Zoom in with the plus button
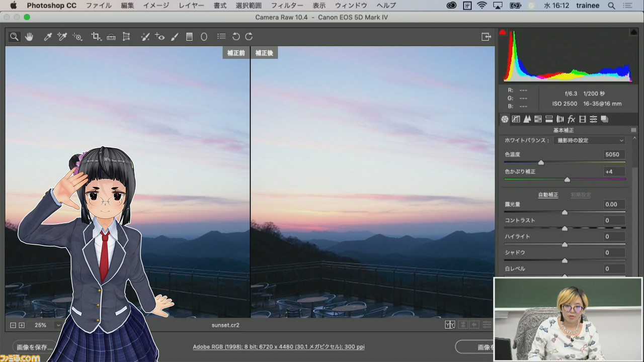 (22, 325)
